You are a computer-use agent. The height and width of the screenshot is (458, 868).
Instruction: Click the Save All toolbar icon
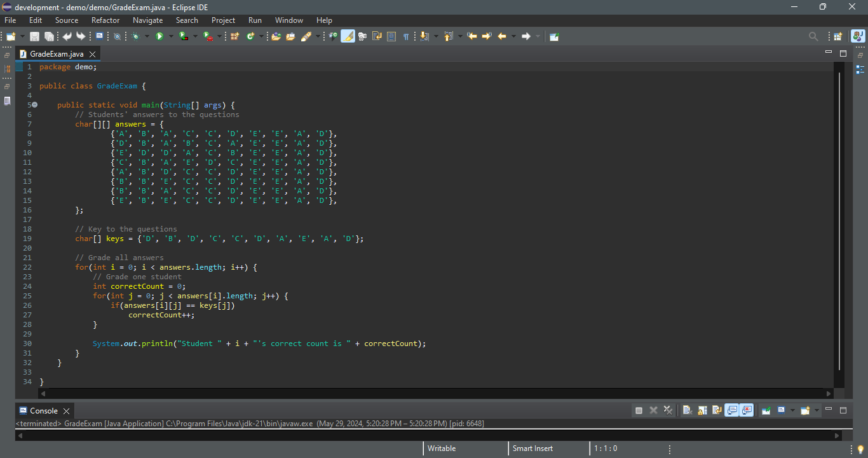click(49, 36)
